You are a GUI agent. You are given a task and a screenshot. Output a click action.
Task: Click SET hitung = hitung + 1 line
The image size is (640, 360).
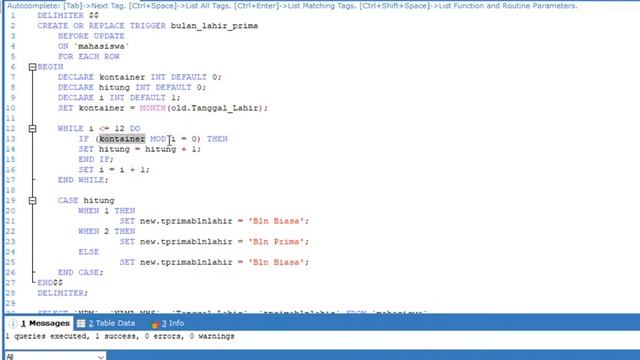click(140, 149)
